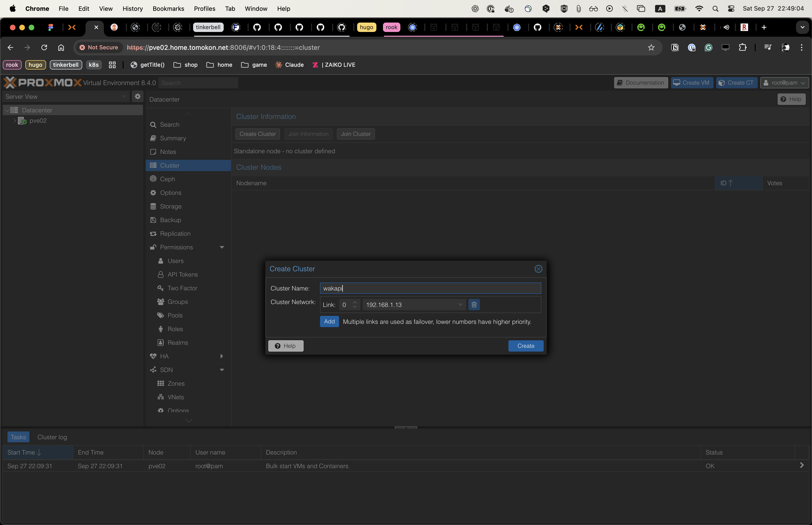Close the Create Cluster dialog

point(538,269)
